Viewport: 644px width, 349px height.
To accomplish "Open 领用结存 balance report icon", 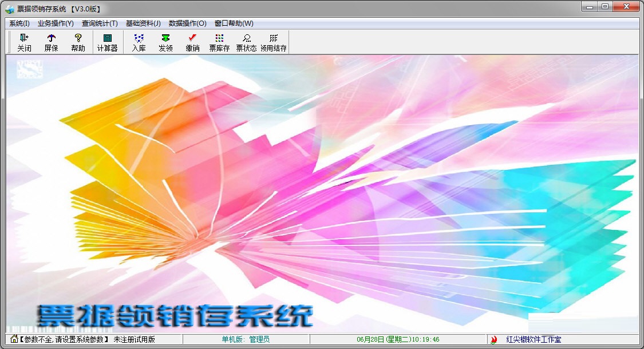I will [x=273, y=41].
